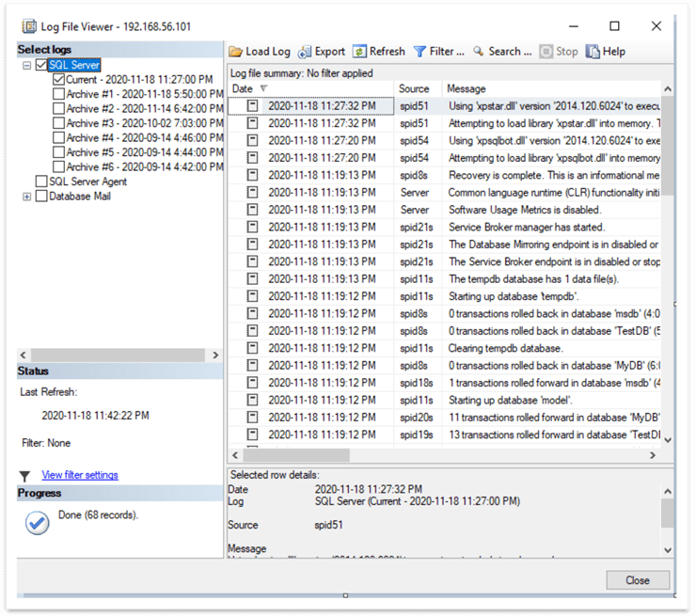Click the Refresh toolbar label
The height and width of the screenshot is (616, 696).
tap(388, 52)
